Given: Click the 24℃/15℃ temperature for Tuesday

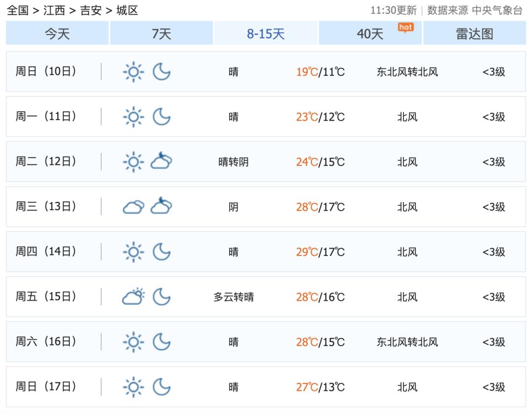Looking at the screenshot, I should click(x=320, y=162).
